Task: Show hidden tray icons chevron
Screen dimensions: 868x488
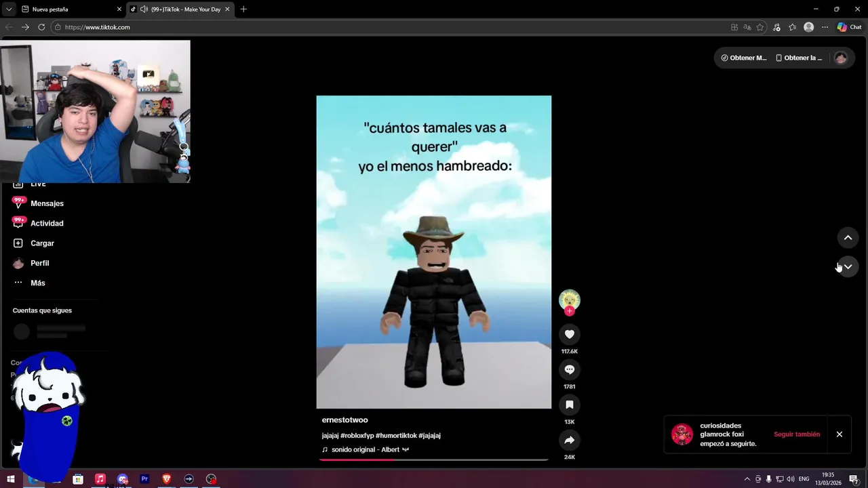Action: click(x=747, y=479)
